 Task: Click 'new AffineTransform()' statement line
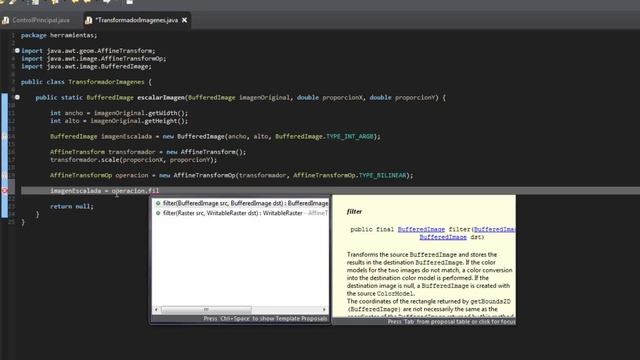(148, 152)
